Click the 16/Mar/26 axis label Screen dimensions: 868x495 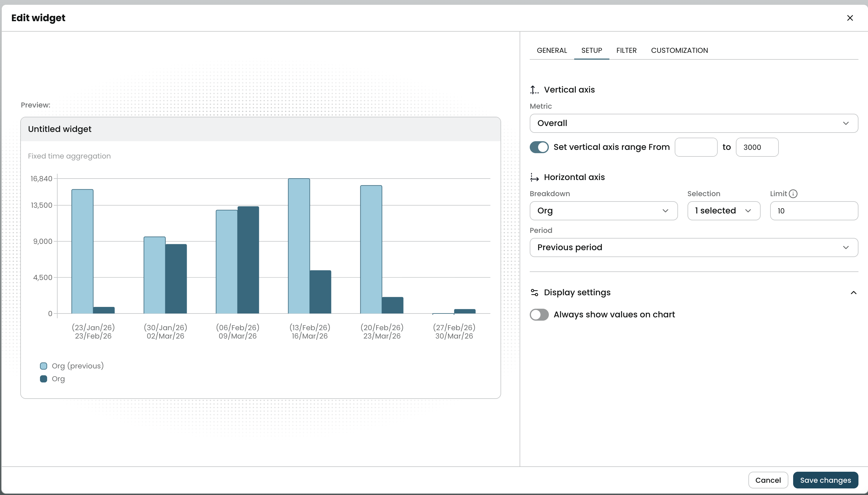(310, 336)
